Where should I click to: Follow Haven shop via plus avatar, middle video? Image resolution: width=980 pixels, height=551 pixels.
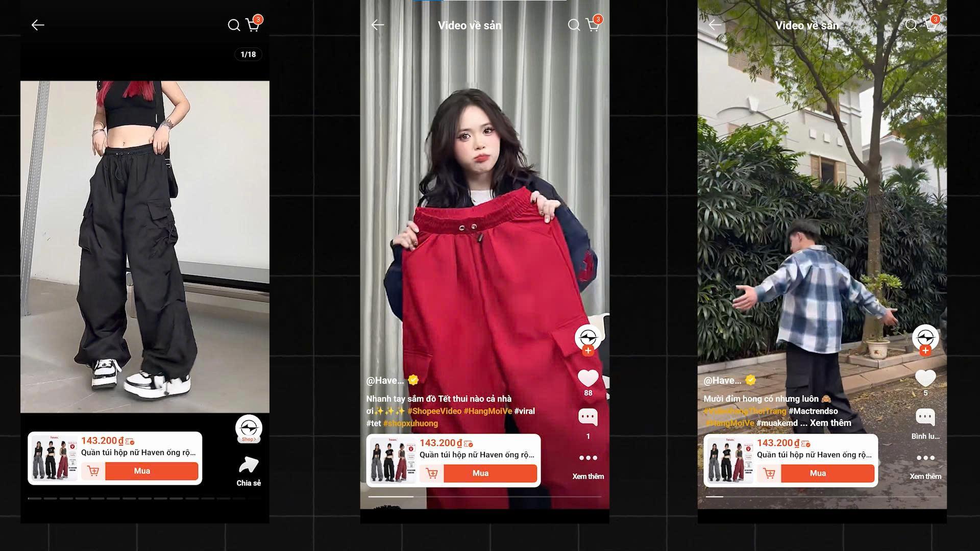[x=588, y=350]
